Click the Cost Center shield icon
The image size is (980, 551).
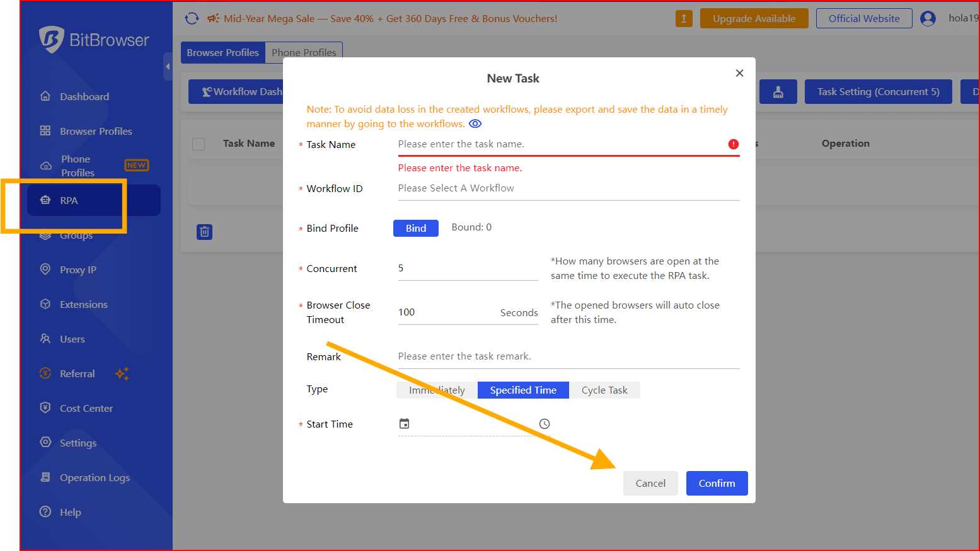pyautogui.click(x=45, y=407)
